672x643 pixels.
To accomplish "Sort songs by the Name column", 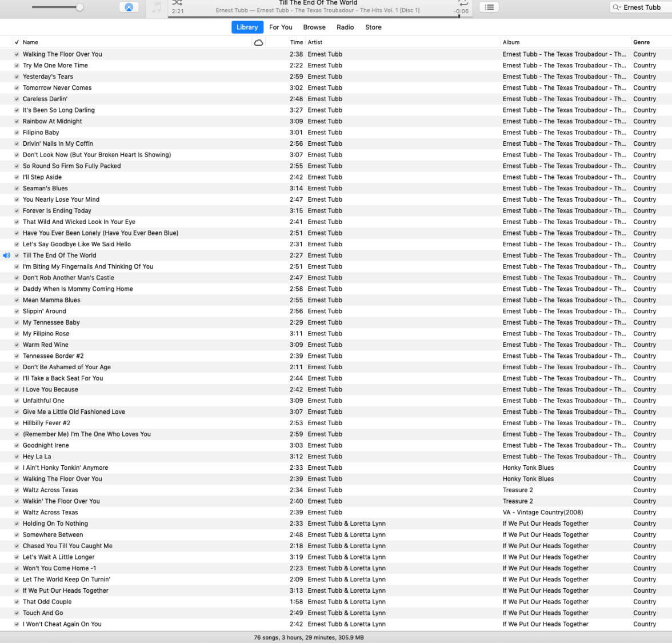I will point(30,42).
